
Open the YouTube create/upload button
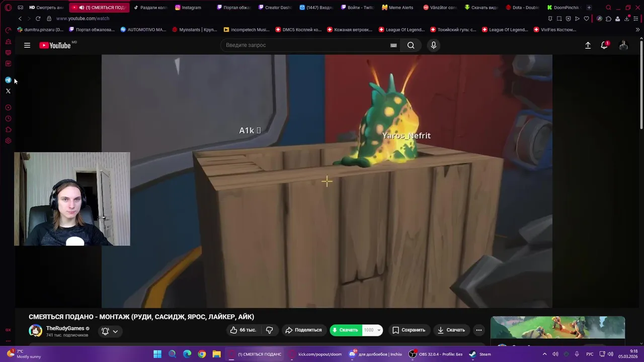point(588,45)
